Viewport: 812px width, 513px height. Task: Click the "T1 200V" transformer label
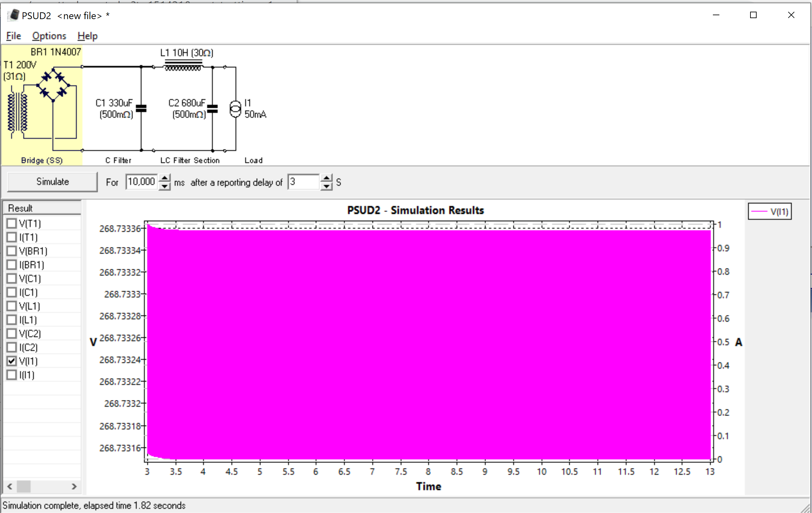(20, 65)
